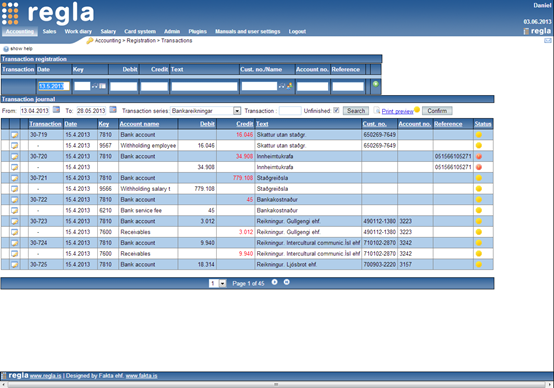
Task: Sort journal by Transaction column header
Action: tap(45, 124)
